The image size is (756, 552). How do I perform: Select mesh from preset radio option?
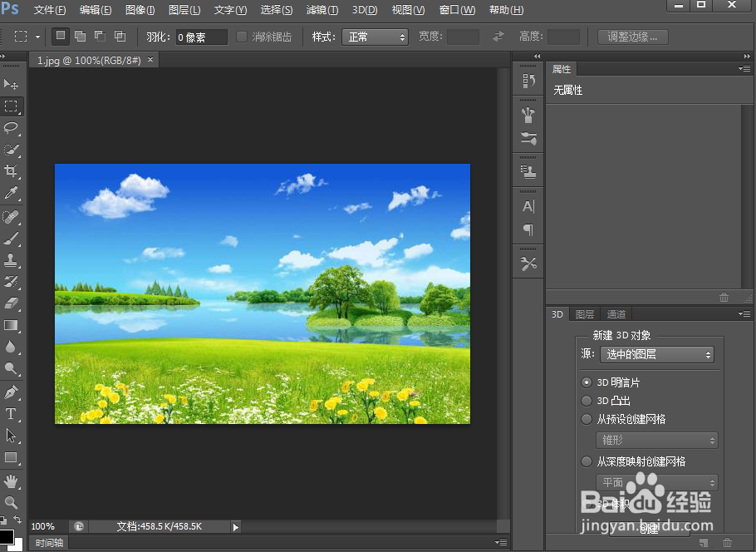[x=587, y=419]
